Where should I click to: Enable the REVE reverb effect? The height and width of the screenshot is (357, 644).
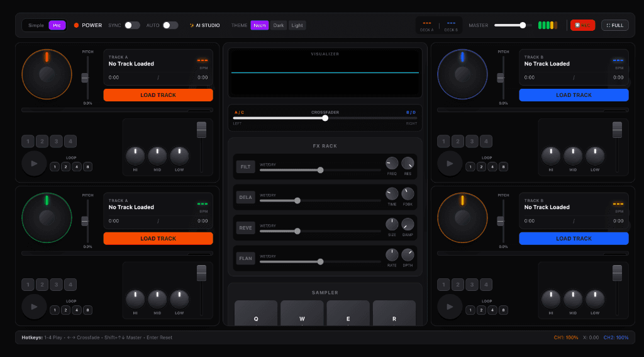tap(246, 227)
